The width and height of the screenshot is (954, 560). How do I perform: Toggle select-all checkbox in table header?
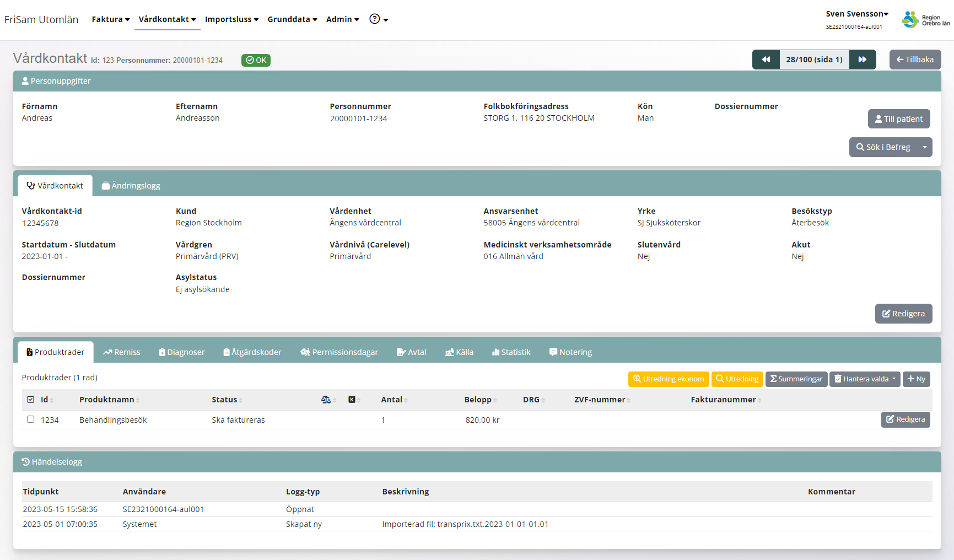point(31,400)
